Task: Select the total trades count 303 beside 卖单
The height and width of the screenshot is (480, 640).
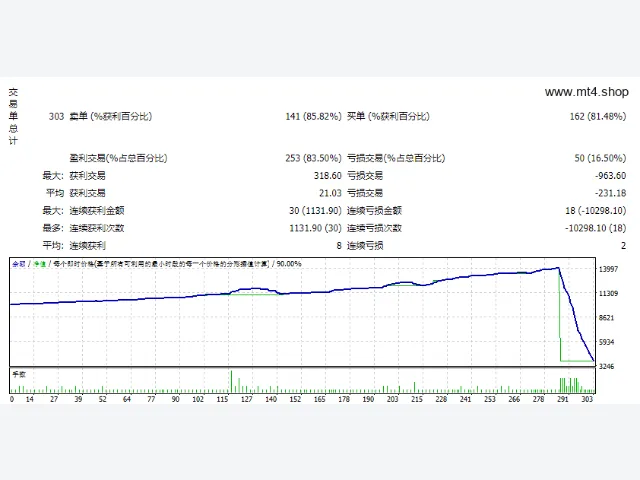Action: tap(56, 116)
